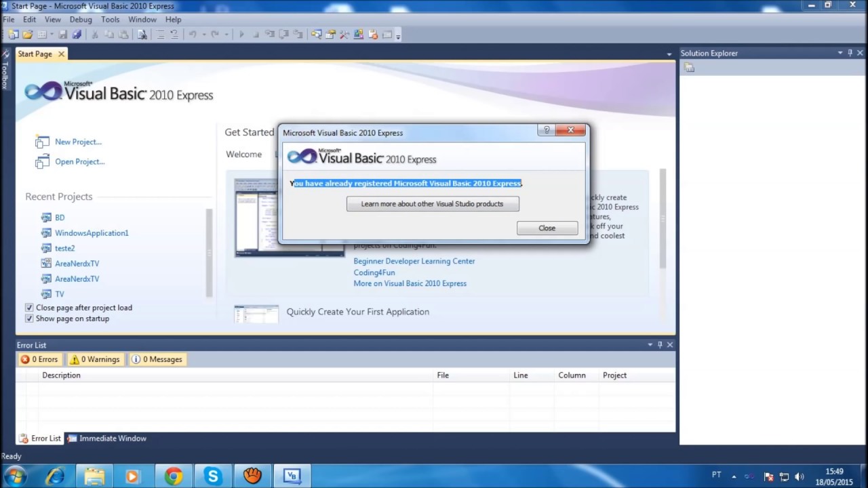Switch to the Immediate Window tab
868x488 pixels.
pyautogui.click(x=107, y=439)
